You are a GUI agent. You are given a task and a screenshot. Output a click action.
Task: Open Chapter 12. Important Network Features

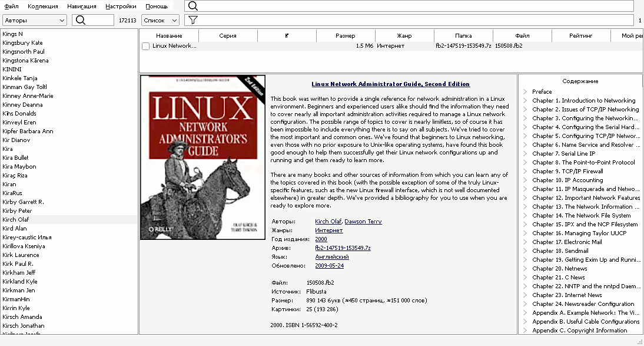[586, 198]
